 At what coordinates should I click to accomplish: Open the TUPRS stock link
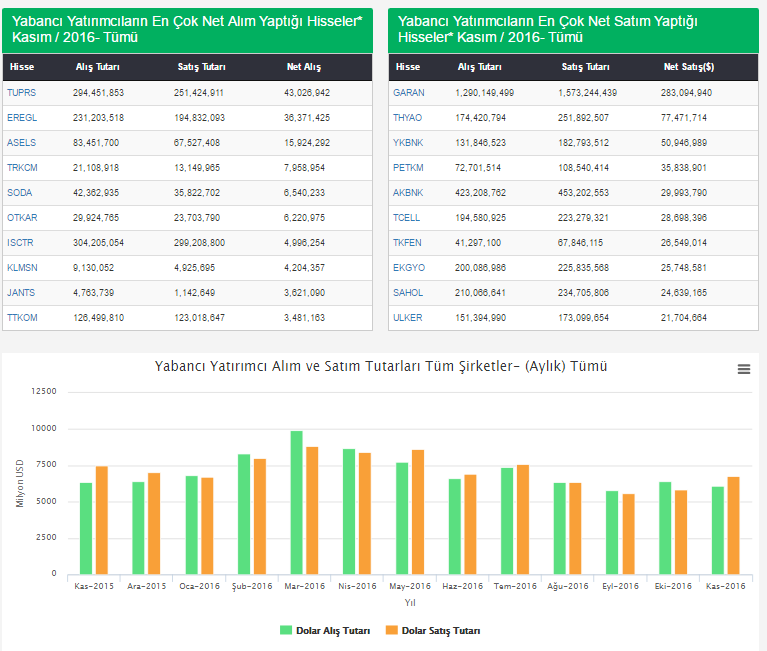[x=22, y=92]
